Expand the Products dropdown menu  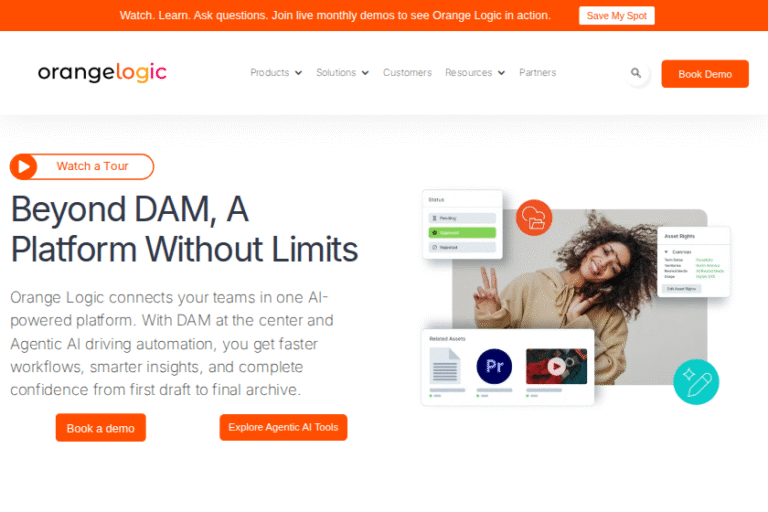tap(276, 73)
